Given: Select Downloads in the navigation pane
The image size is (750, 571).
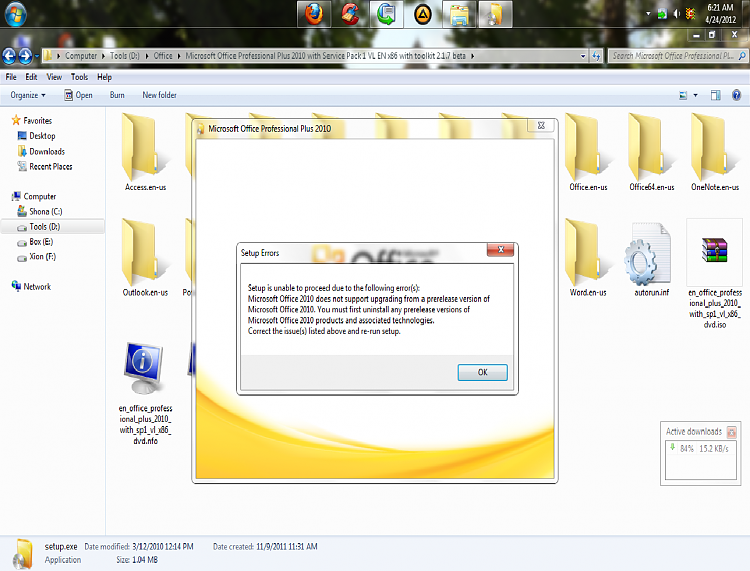Looking at the screenshot, I should (x=41, y=152).
